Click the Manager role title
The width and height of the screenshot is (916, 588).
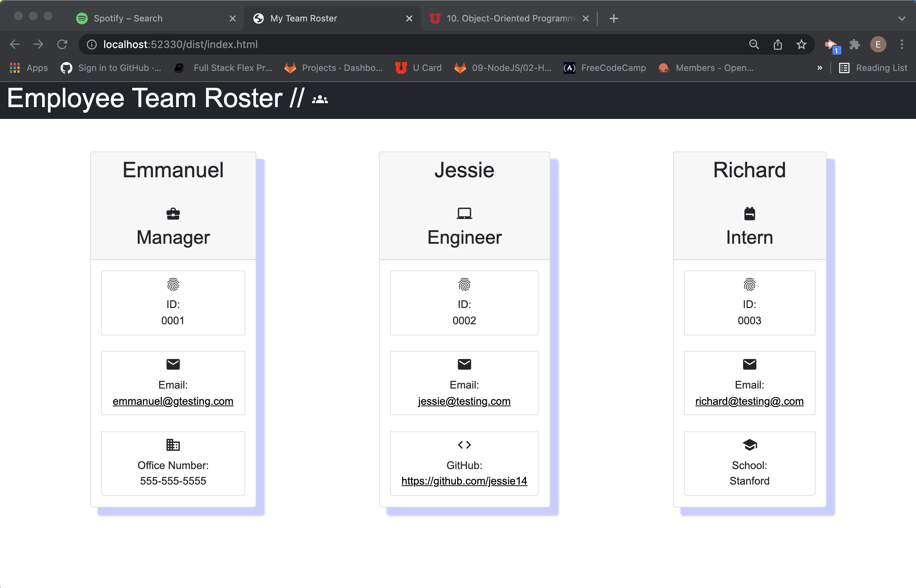pyautogui.click(x=173, y=237)
